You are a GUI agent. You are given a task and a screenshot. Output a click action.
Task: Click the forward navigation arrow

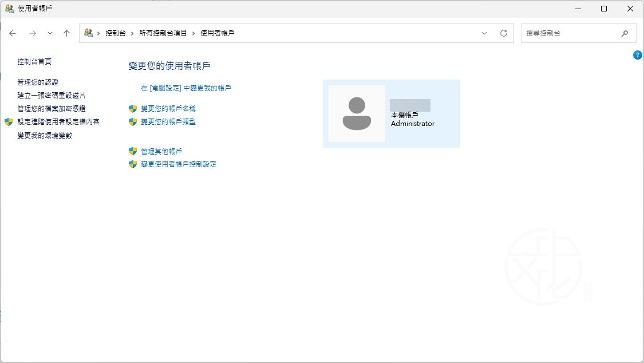(x=33, y=33)
